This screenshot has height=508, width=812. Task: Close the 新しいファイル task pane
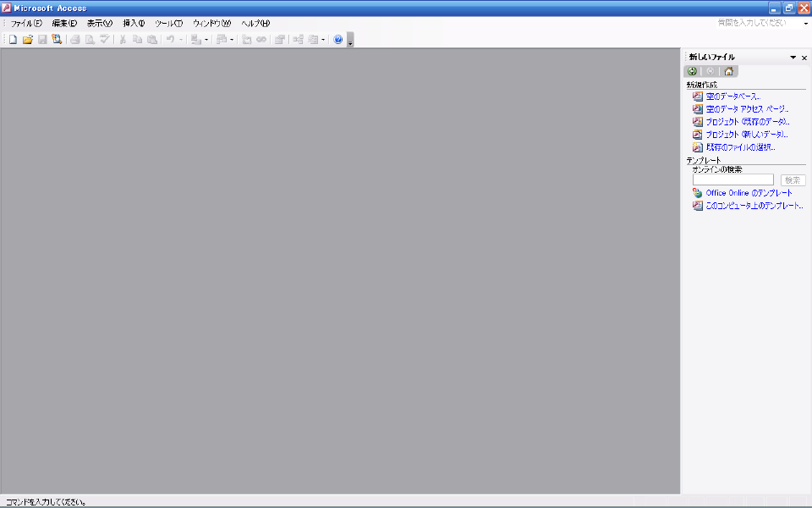[x=804, y=58]
